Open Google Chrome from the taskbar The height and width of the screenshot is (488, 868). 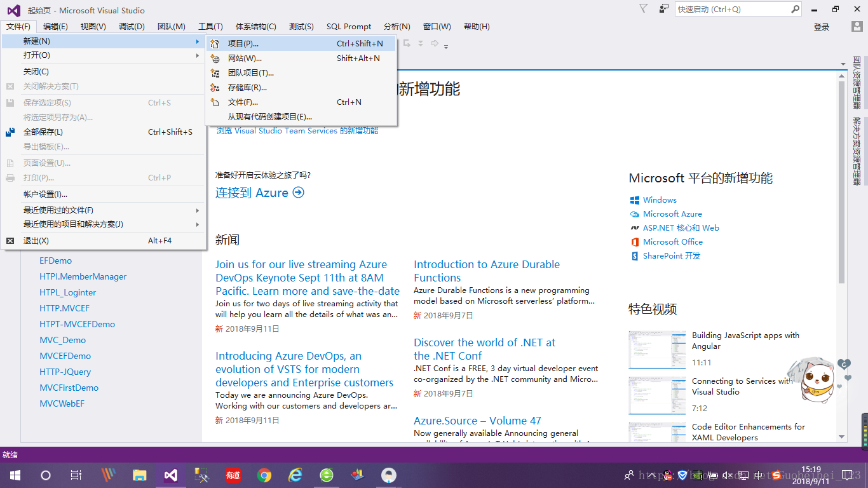tap(264, 475)
